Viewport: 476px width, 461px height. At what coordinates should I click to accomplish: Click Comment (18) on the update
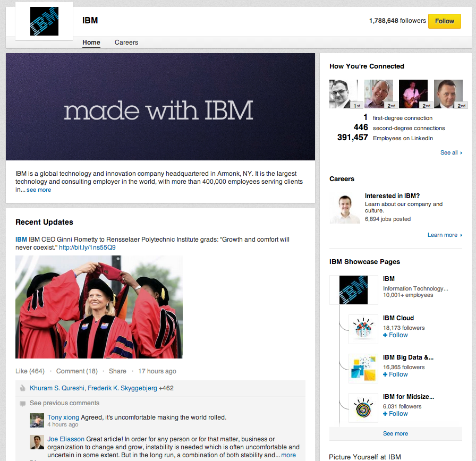[77, 371]
